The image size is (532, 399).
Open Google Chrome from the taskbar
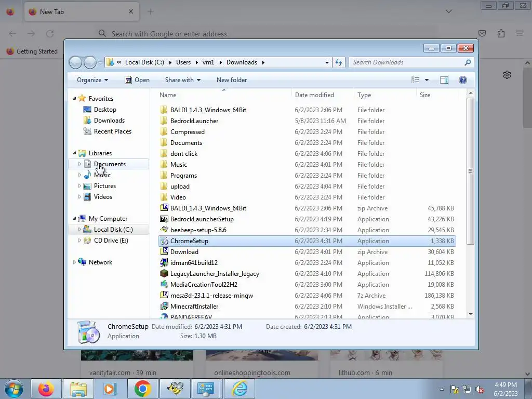click(x=142, y=389)
